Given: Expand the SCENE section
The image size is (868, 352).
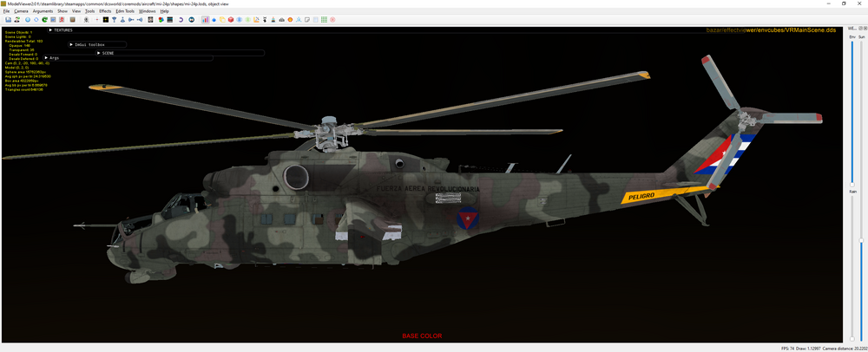Looking at the screenshot, I should click(x=105, y=53).
